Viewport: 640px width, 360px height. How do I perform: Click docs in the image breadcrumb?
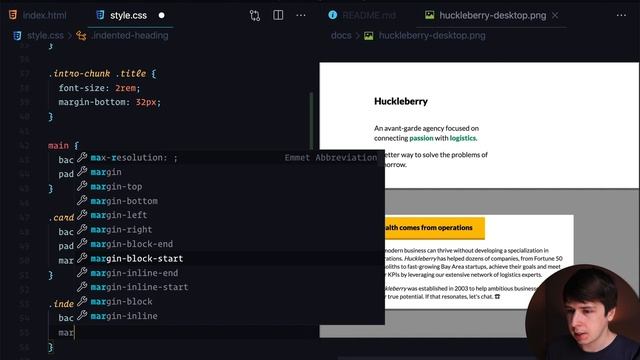341,36
